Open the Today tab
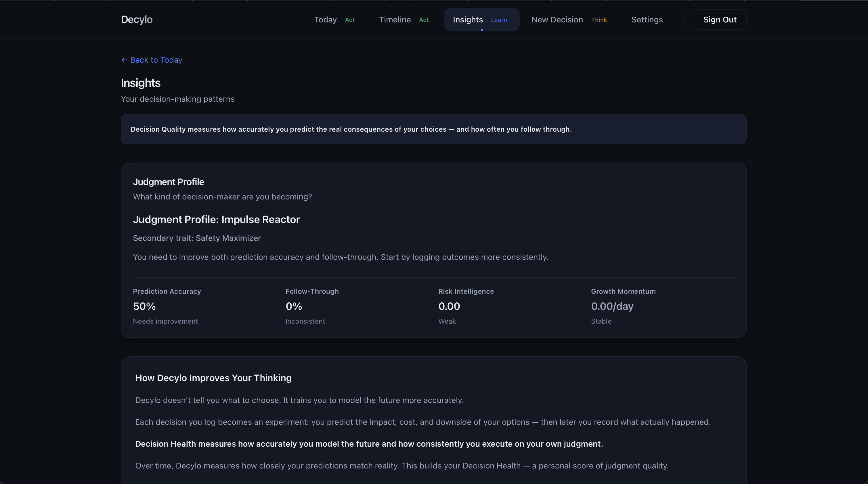Viewport: 868px width, 484px height. (x=334, y=20)
